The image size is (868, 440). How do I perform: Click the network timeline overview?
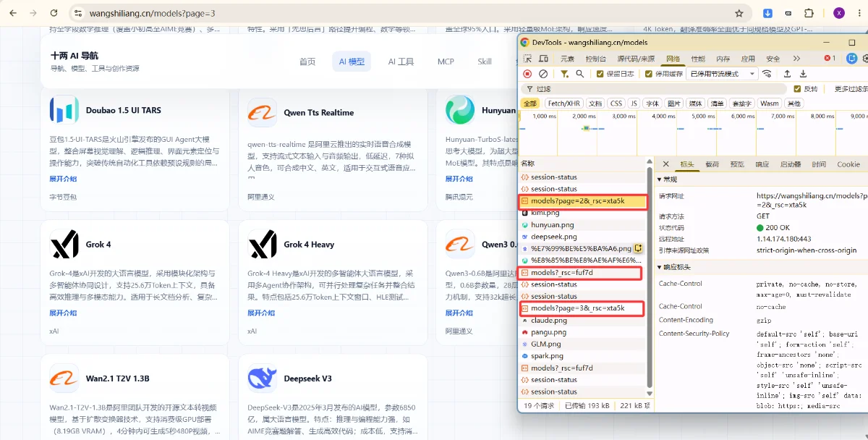click(693, 132)
